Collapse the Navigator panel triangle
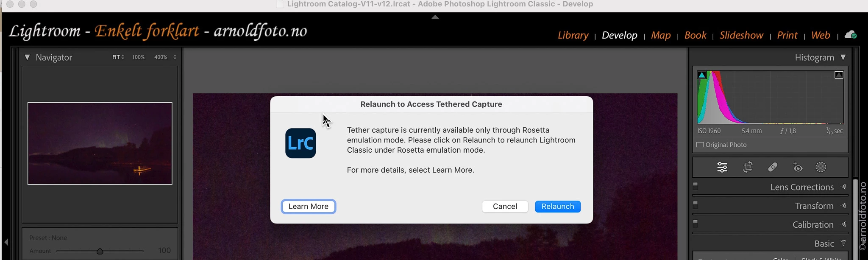Viewport: 868px width, 260px height. 27,57
